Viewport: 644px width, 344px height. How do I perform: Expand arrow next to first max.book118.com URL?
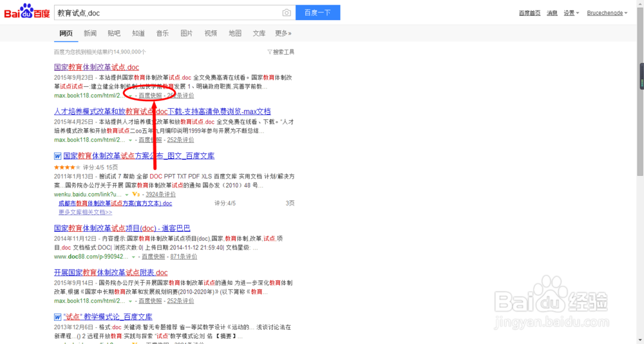(131, 96)
